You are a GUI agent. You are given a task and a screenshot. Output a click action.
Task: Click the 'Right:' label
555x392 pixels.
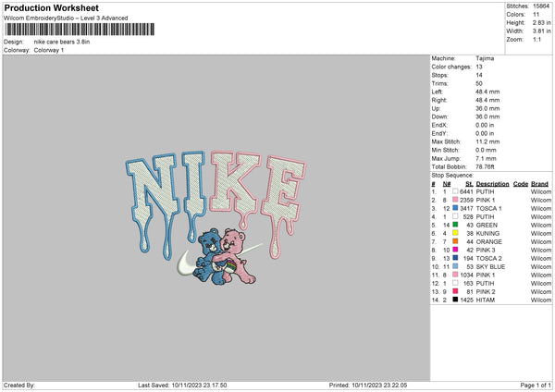[x=438, y=100]
